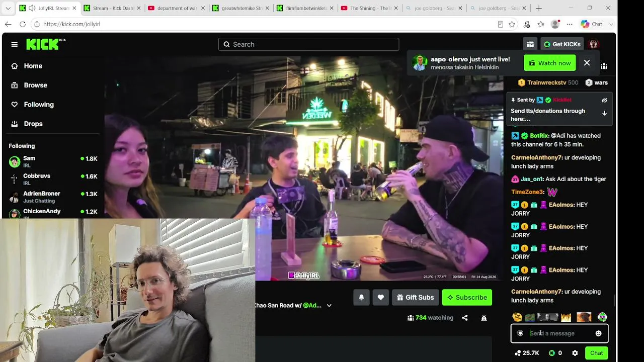
Task: Click the @Ad... mention in stream title
Action: [312, 305]
